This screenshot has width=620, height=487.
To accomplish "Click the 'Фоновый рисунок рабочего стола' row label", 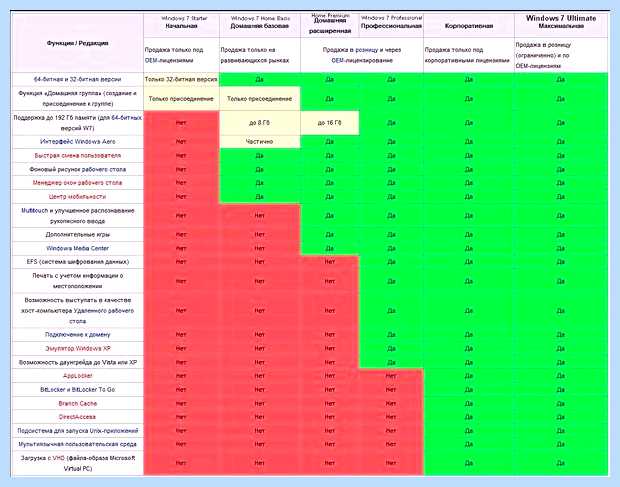I will tap(78, 169).
